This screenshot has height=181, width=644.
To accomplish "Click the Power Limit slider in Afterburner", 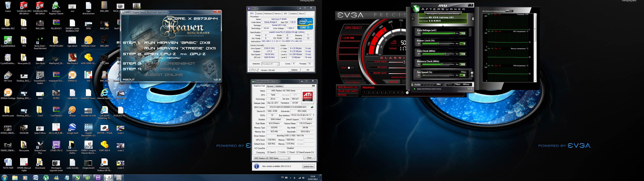I will (x=438, y=44).
